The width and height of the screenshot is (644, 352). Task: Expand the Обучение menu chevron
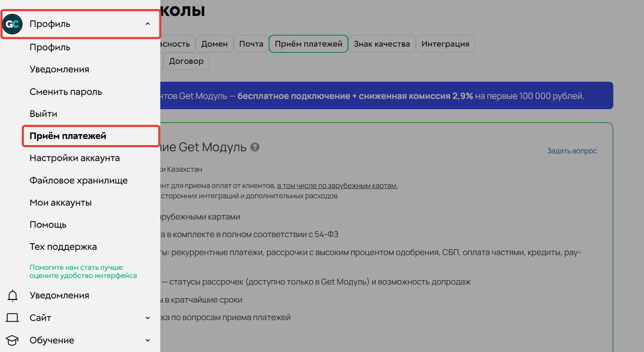coord(148,340)
